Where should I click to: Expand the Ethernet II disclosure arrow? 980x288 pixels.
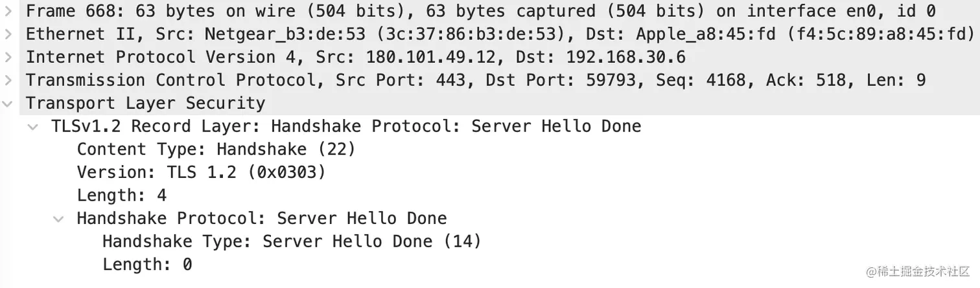pos(8,34)
